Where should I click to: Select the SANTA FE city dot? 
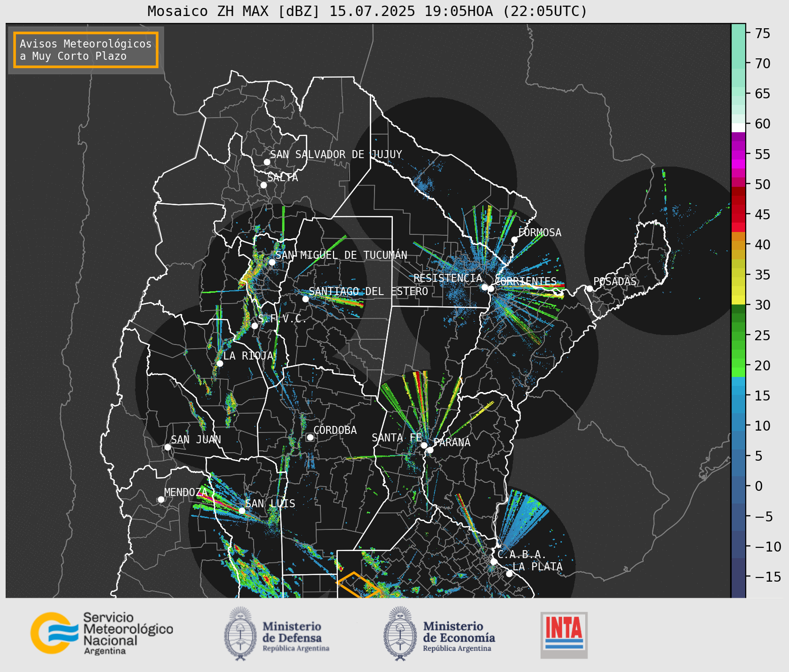click(x=424, y=445)
